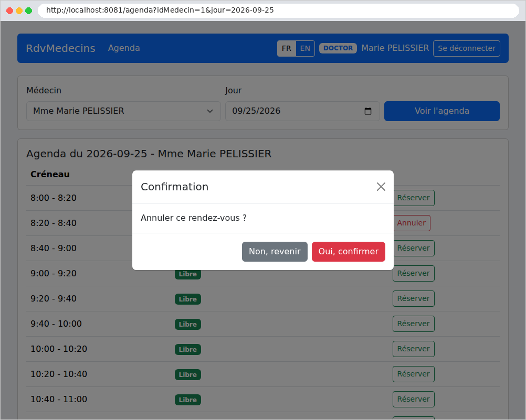
Task: Click the agenda title for 2026-09-25
Action: point(149,154)
